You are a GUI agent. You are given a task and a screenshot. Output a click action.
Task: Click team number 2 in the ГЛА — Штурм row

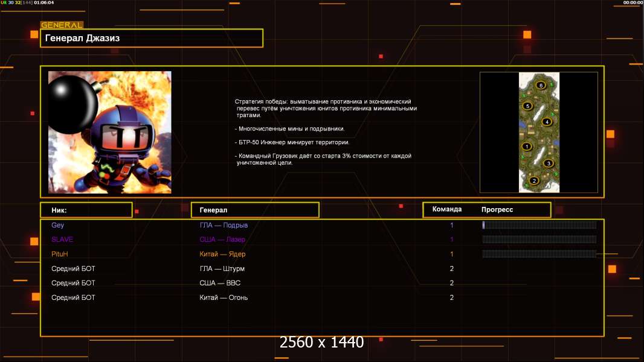click(452, 268)
